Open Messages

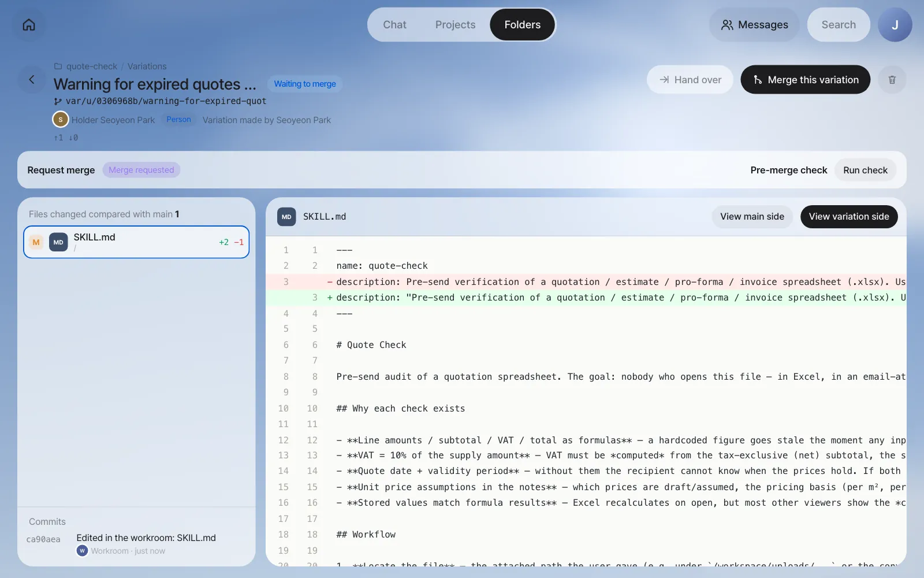click(754, 25)
